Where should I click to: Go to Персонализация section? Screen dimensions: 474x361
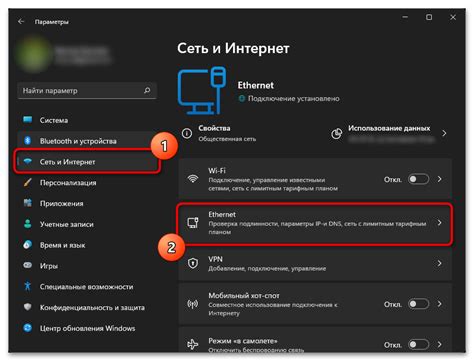pos(87,182)
